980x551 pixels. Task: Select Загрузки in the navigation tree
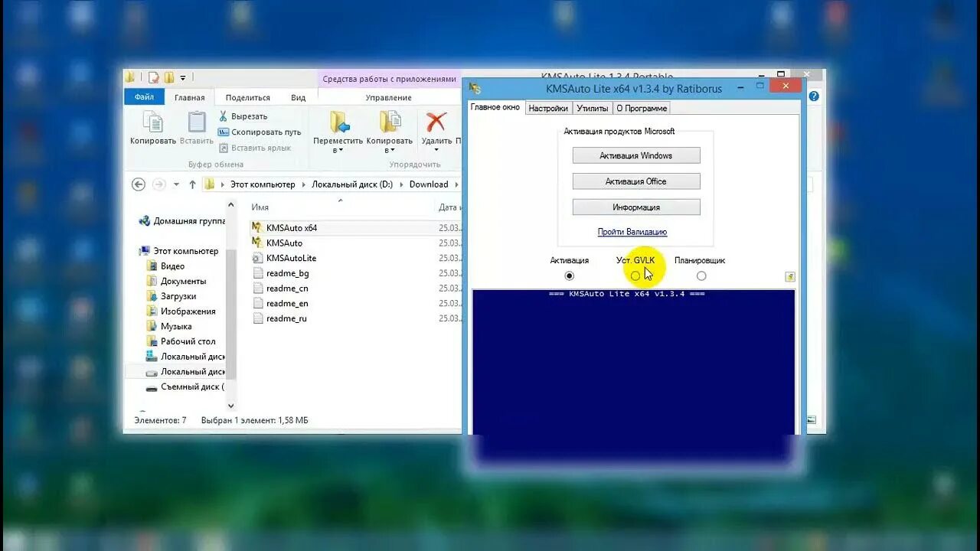pyautogui.click(x=178, y=296)
